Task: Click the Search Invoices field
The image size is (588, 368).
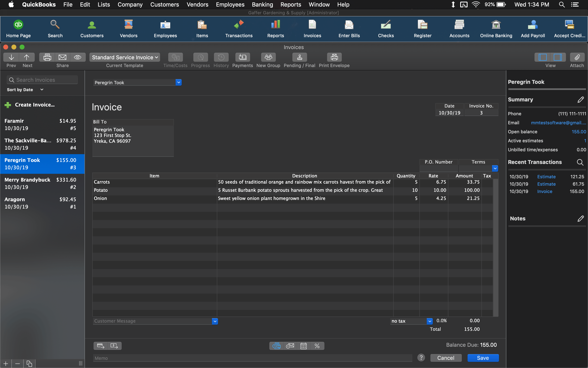Action: 42,80
